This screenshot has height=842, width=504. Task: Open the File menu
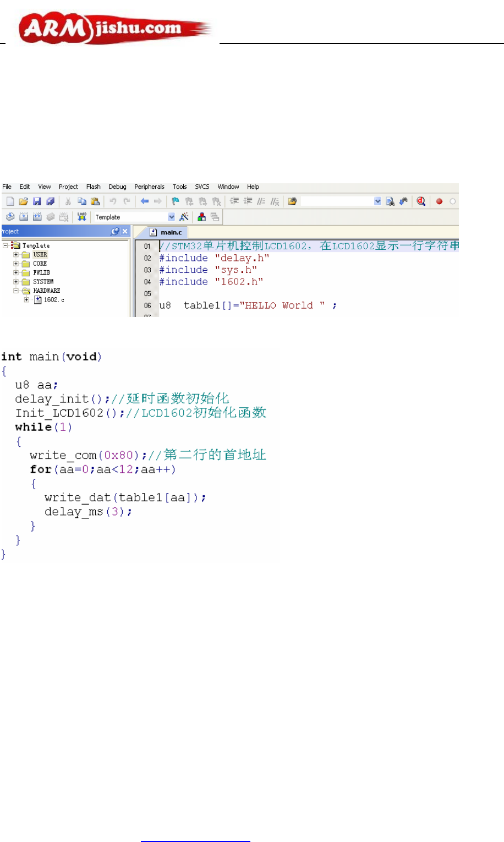7,187
